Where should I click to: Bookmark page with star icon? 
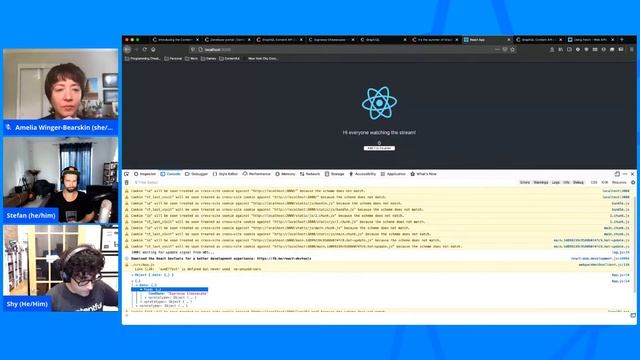[513, 49]
